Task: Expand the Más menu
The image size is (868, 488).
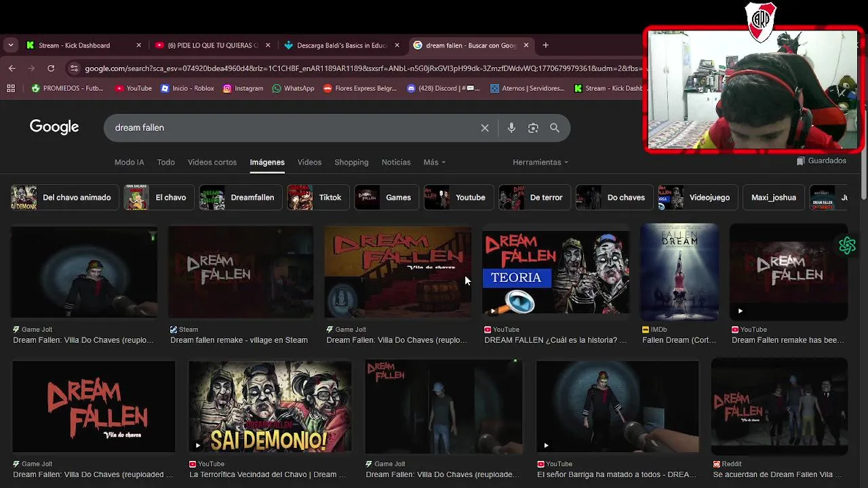Action: (x=435, y=162)
